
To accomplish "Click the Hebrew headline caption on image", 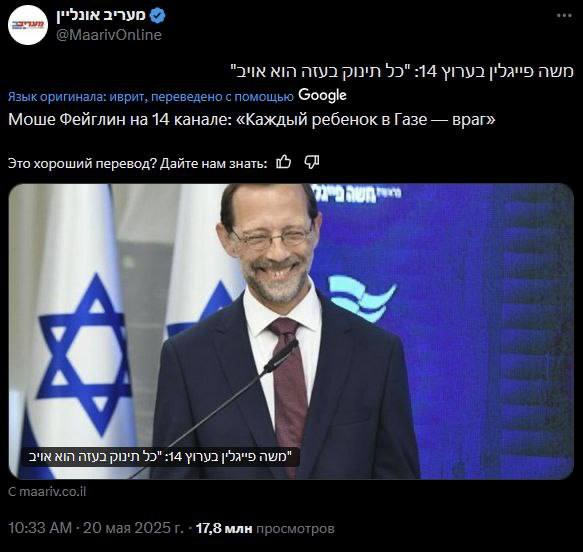I will tap(160, 457).
